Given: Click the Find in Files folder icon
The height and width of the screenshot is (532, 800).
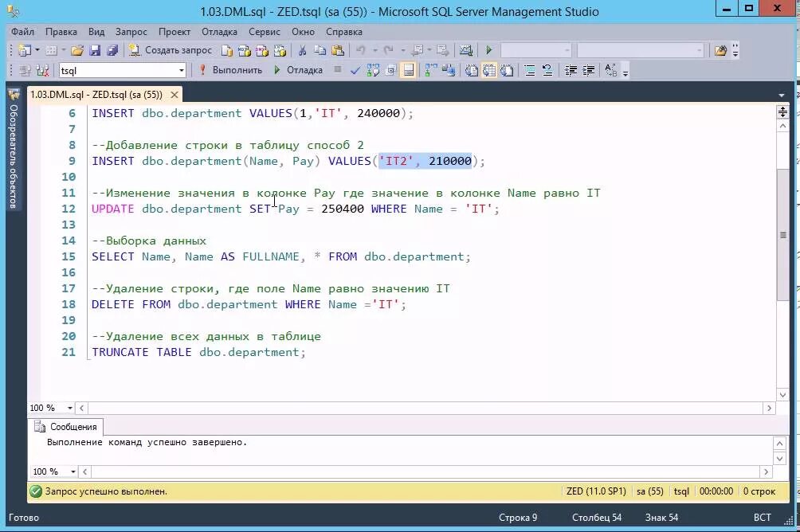Looking at the screenshot, I should click(720, 50).
